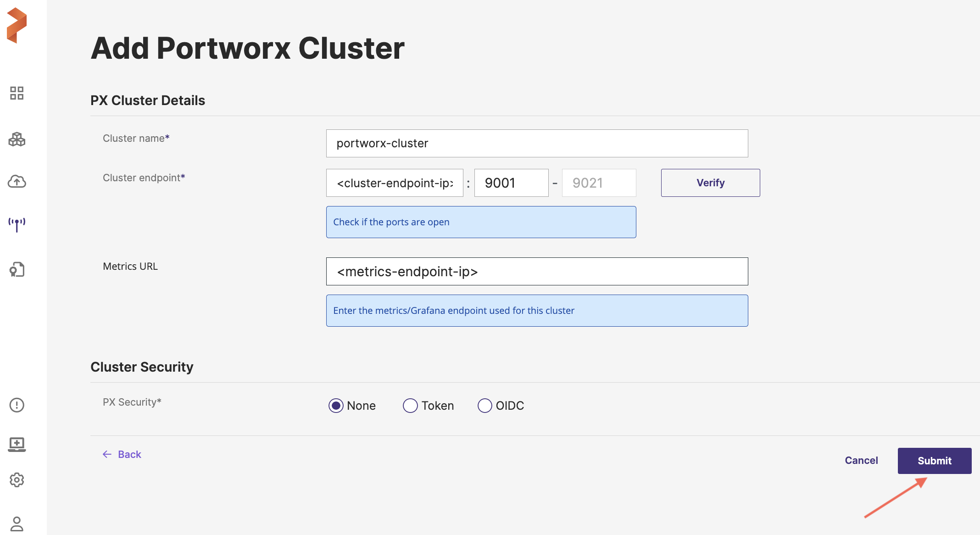The width and height of the screenshot is (980, 535).
Task: Choose OIDC security option
Action: pos(485,406)
